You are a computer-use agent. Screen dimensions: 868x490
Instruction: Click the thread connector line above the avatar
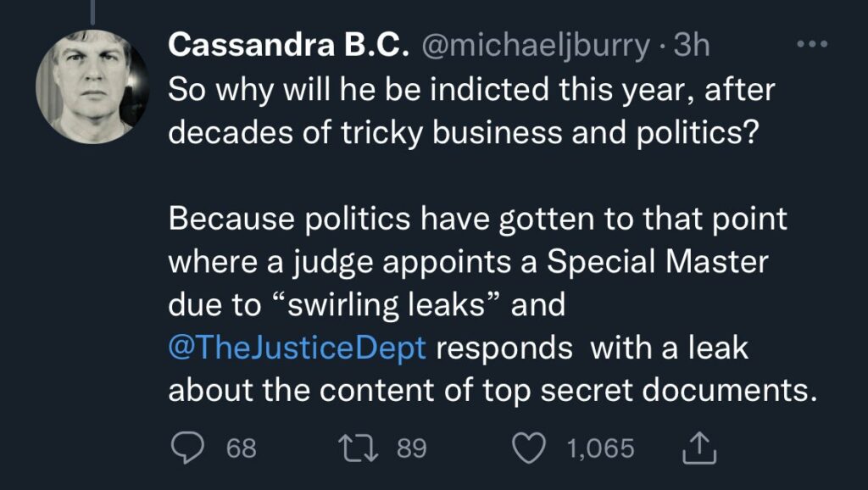(93, 10)
